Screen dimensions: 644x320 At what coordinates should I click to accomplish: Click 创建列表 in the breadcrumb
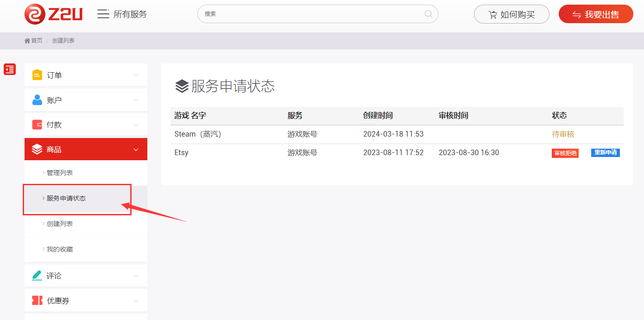point(63,41)
